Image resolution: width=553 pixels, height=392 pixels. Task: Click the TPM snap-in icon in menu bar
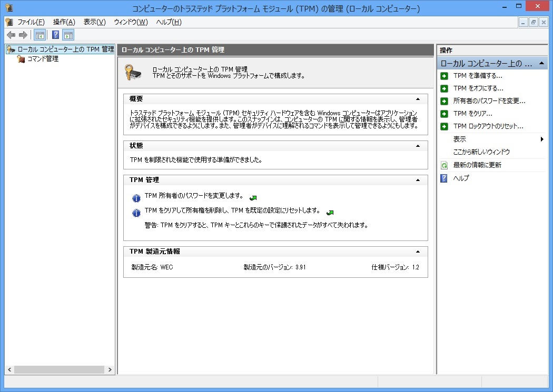(x=9, y=22)
